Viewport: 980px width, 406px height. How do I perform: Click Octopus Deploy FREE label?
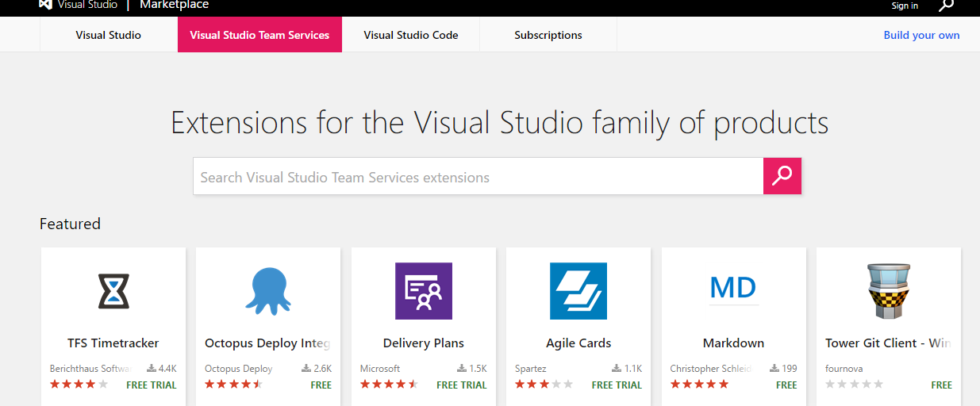[x=321, y=385]
